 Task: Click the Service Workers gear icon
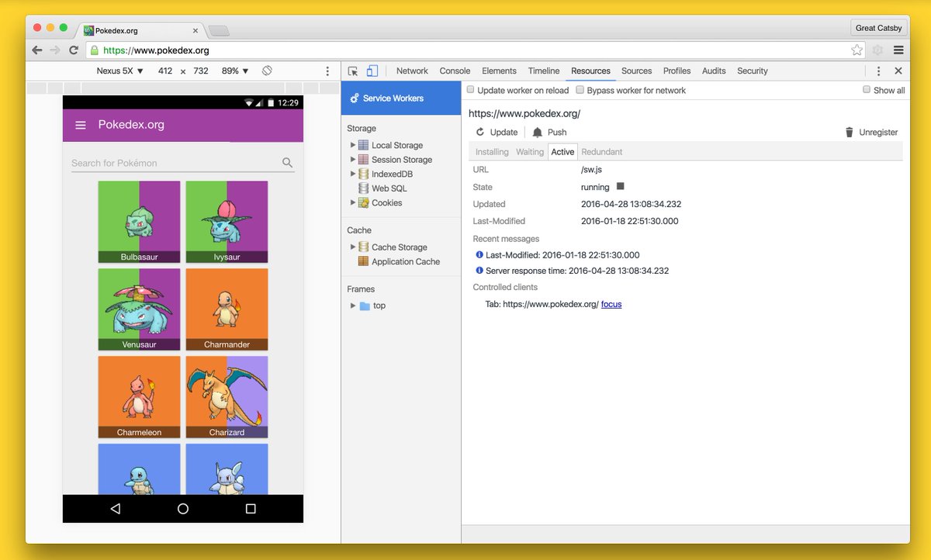pos(355,99)
